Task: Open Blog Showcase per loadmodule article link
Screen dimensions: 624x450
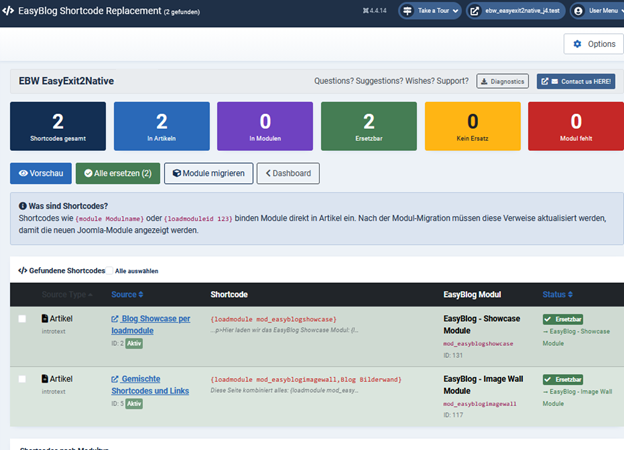Action: [151, 325]
